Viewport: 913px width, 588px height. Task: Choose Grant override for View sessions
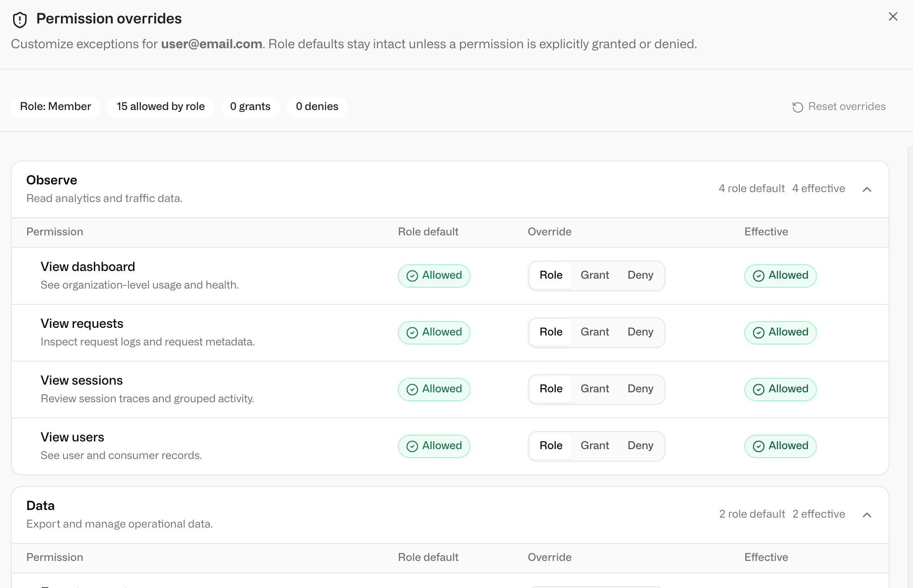coord(595,389)
